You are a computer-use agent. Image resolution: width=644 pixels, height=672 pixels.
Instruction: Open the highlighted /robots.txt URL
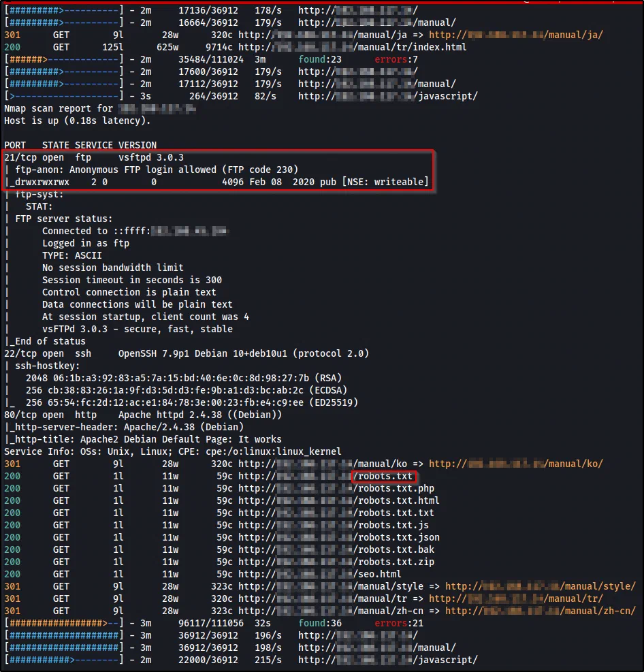(325, 476)
